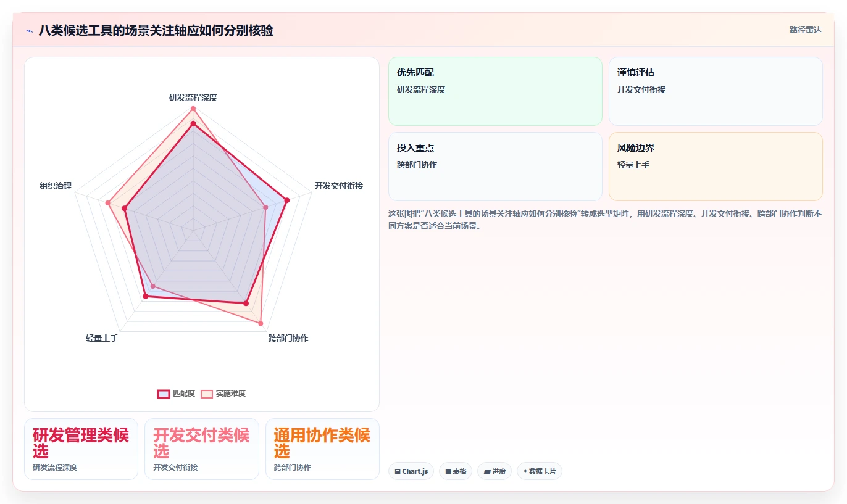
Task: Click the 匹配度 point at 轻量上手
Action: click(x=146, y=297)
